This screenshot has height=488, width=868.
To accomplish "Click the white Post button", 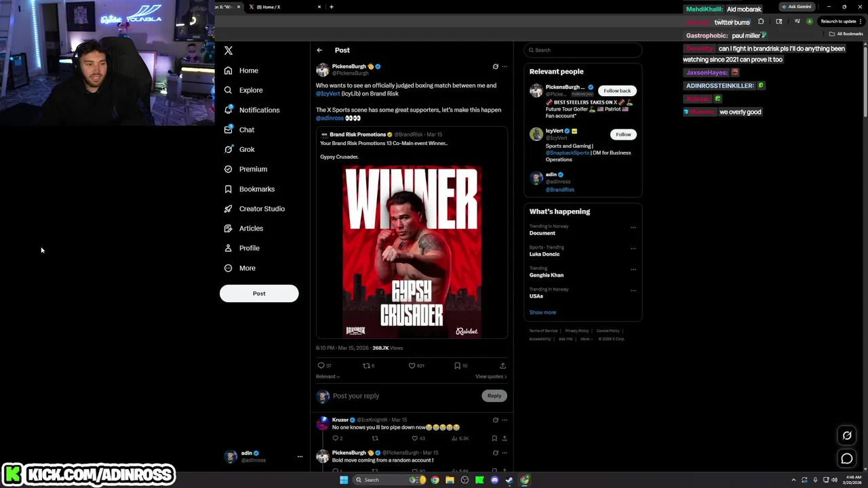I will tap(259, 293).
